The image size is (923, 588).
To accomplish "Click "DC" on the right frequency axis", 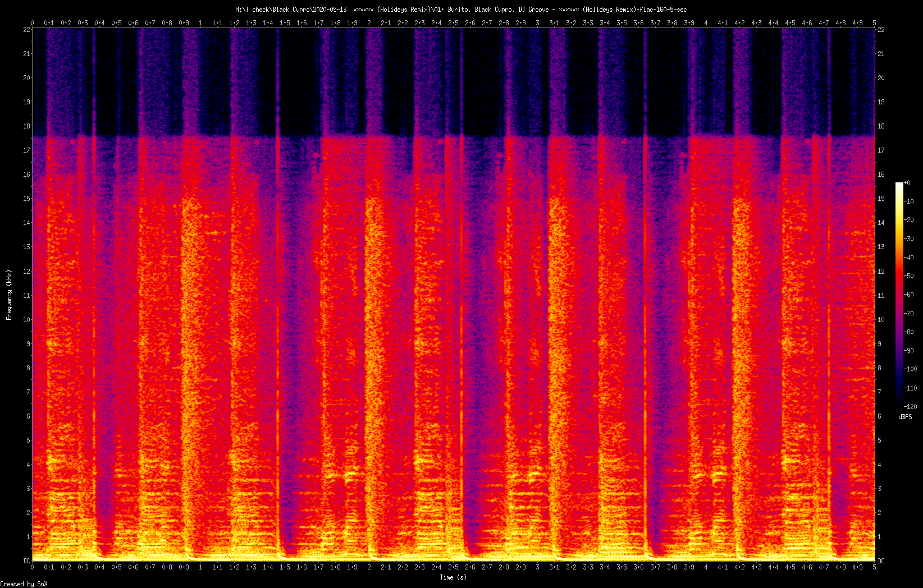I will (881, 561).
